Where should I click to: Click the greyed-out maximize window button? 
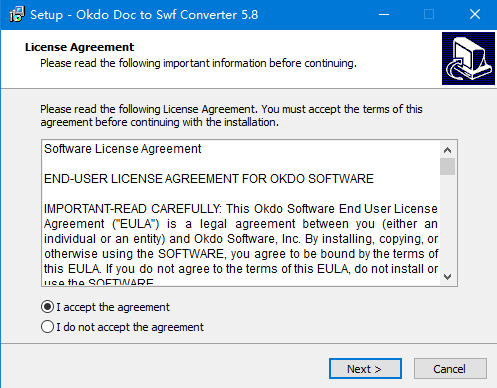[x=429, y=15]
